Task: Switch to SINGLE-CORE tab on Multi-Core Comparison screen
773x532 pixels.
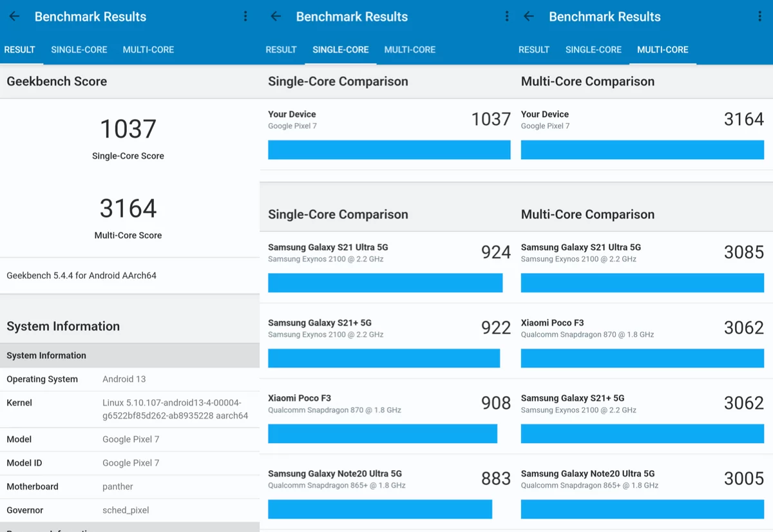Action: coord(594,50)
